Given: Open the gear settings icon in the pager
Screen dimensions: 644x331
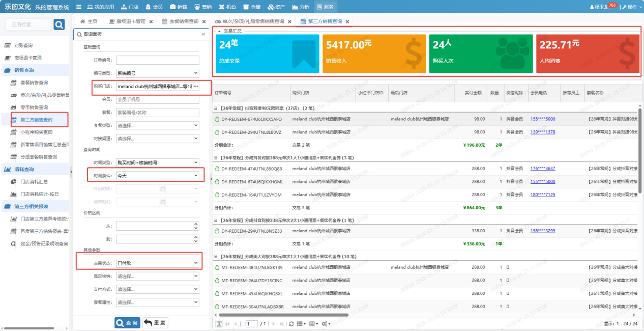Looking at the screenshot, I should [x=326, y=324].
